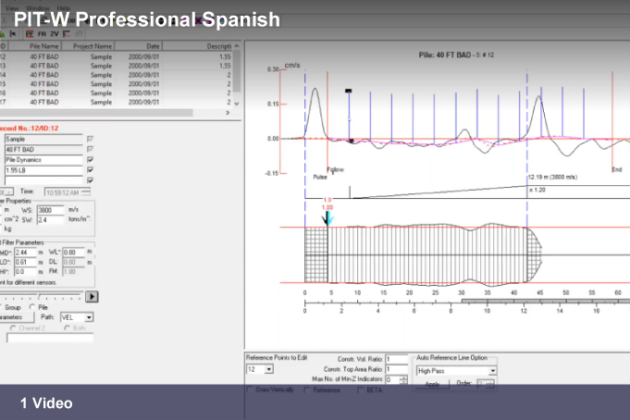Toggle checkbox beside the Pile Dynamics field
Viewport: 630px width, 420px height.
(x=90, y=160)
